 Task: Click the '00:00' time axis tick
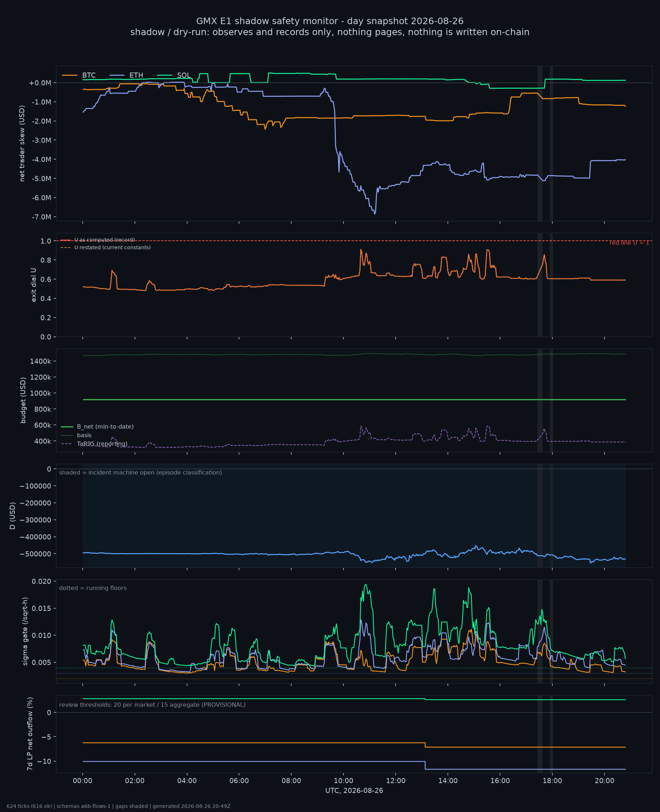pos(83,781)
